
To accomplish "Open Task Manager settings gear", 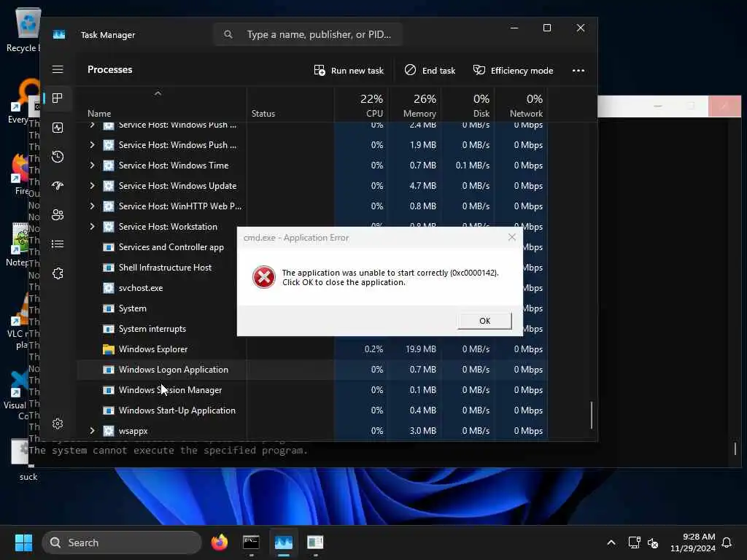I will (58, 424).
